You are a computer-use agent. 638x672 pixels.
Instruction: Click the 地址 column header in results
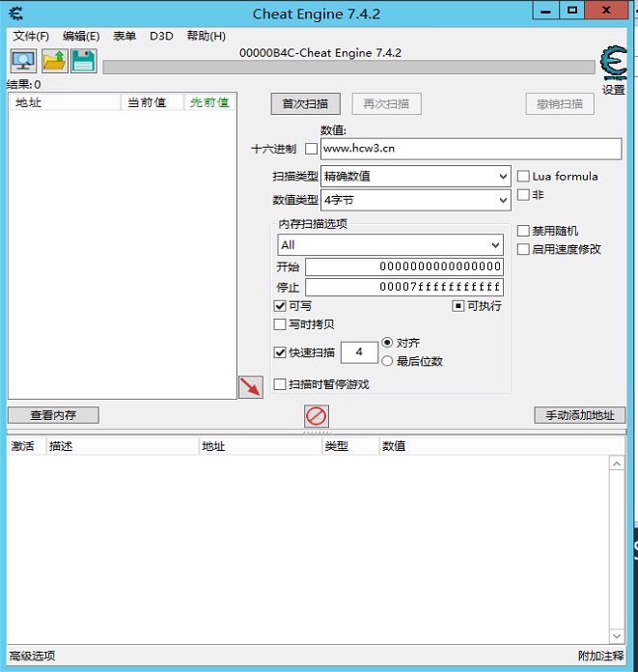coord(65,102)
